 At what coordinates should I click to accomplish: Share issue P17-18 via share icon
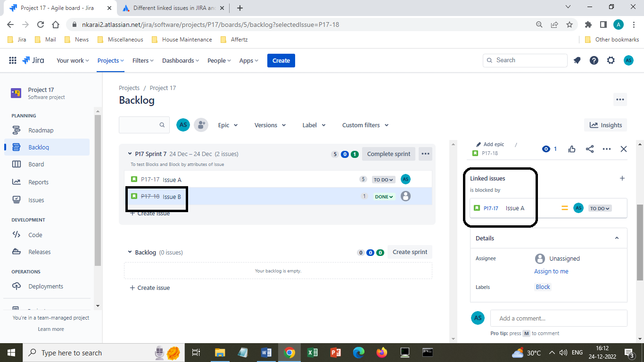[590, 149]
